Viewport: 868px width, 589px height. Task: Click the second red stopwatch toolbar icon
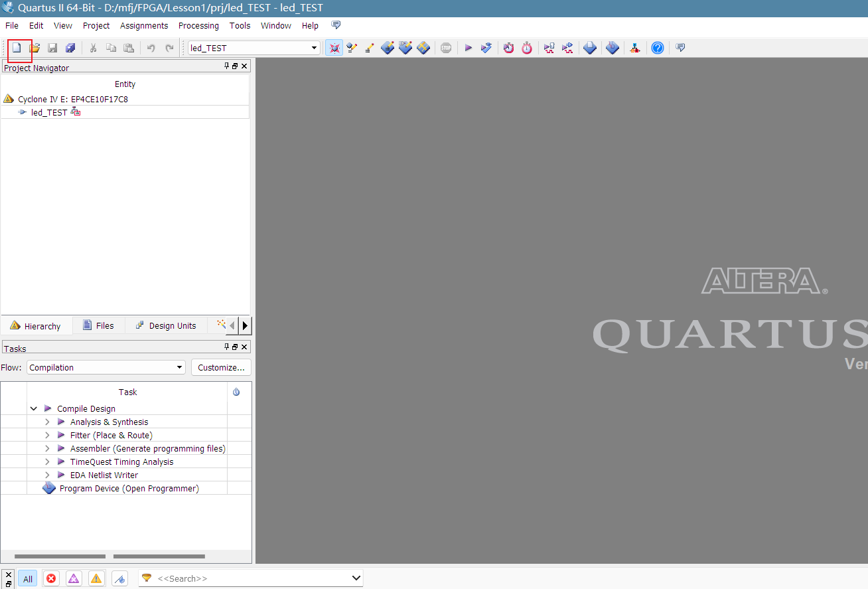point(527,48)
